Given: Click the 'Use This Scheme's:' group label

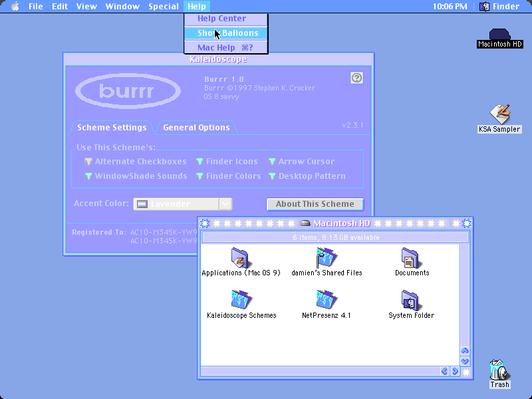Looking at the screenshot, I should 116,148.
